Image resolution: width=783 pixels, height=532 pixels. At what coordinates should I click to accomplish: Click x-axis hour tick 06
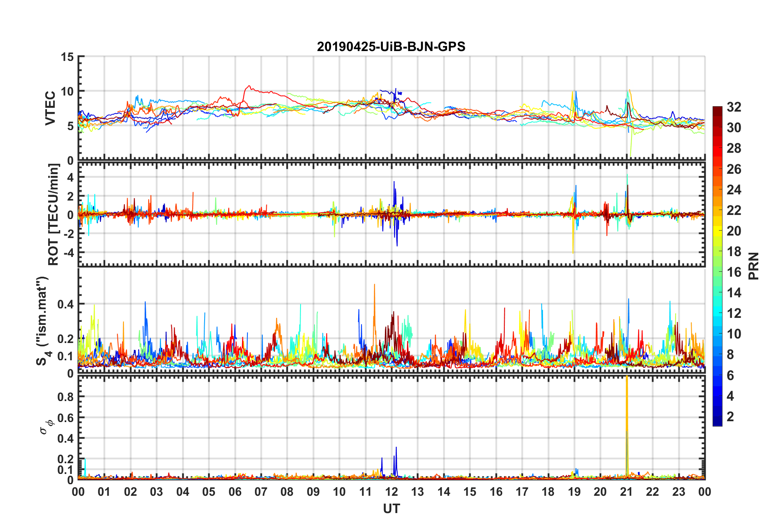click(235, 492)
